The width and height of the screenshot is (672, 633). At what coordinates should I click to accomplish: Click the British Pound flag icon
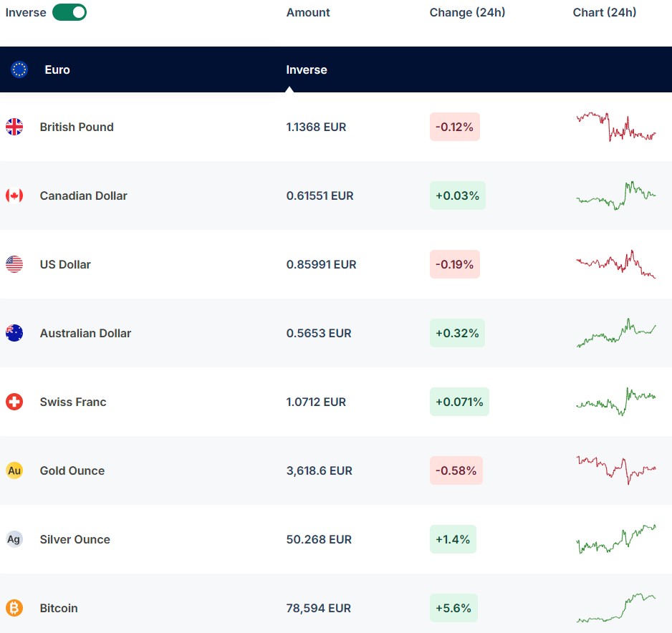[x=14, y=127]
